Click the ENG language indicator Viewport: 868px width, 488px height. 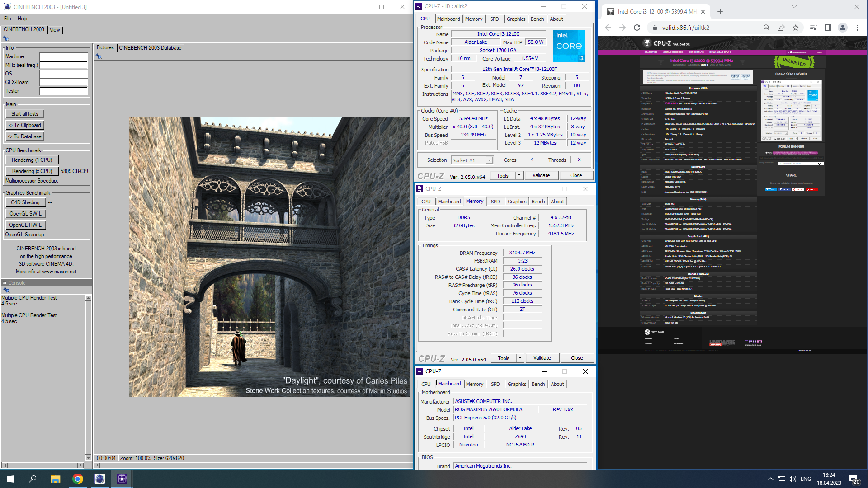(806, 479)
